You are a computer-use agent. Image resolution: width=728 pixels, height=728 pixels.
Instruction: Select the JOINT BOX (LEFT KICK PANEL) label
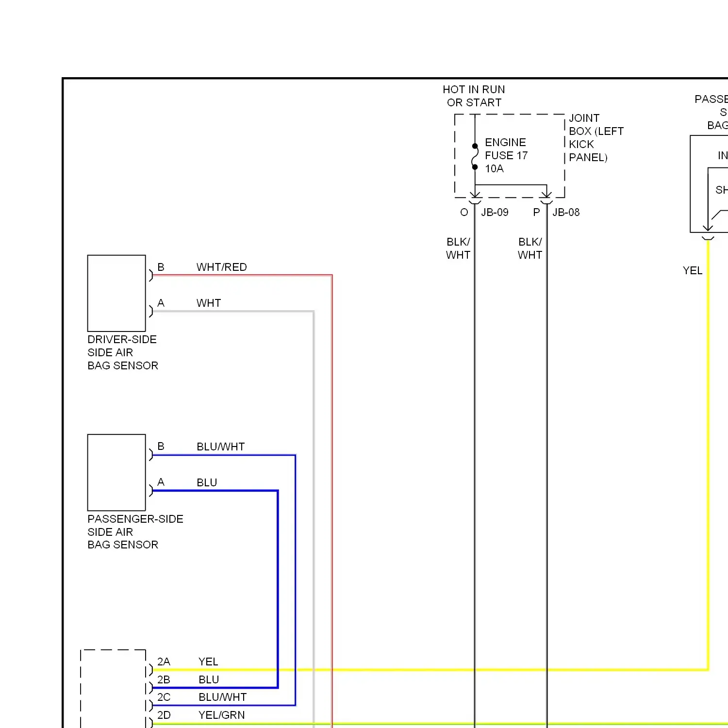pos(596,138)
